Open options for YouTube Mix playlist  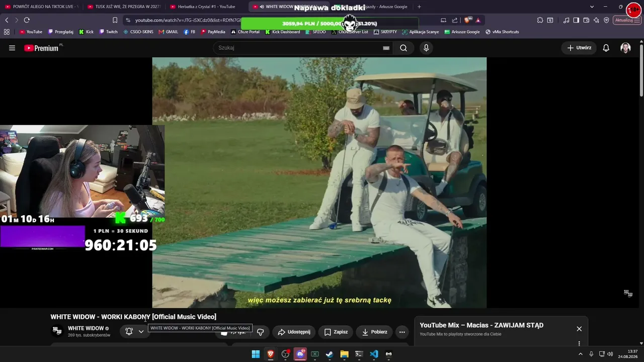(579, 344)
